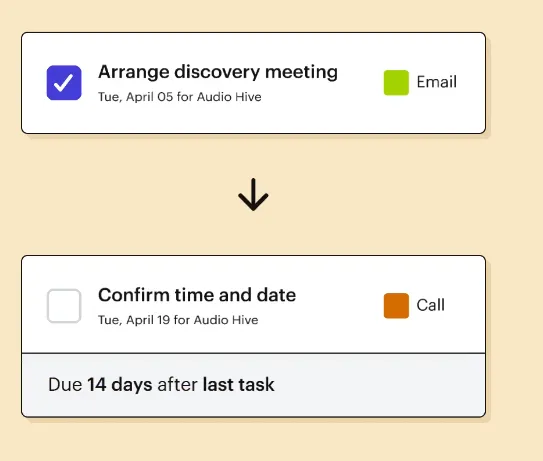
Task: Click the orange Call color swatch
Action: (x=396, y=305)
